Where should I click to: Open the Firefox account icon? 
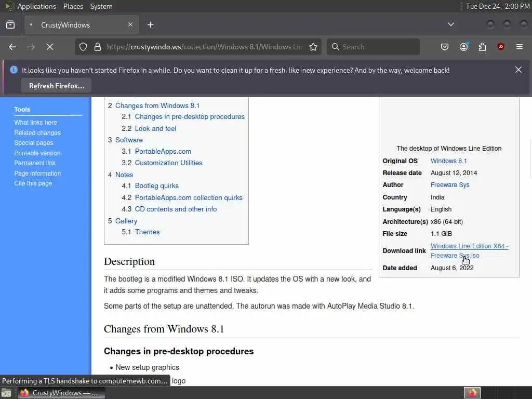pos(464,47)
